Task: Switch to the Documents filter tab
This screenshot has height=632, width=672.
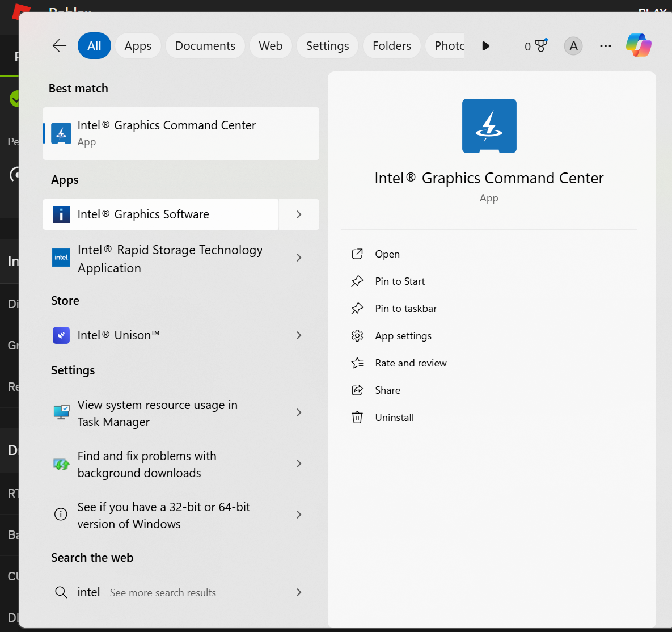Action: [x=205, y=46]
